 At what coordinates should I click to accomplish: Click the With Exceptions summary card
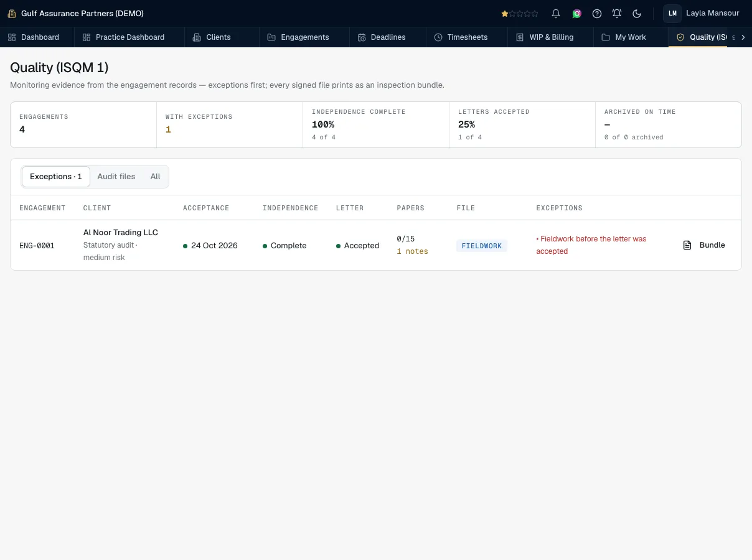[x=230, y=124]
